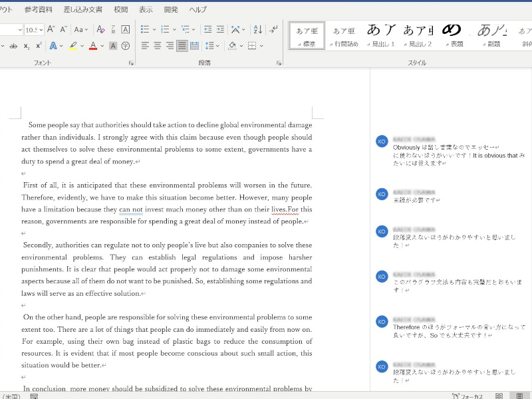This screenshot has height=399, width=532.
Task: Click フォーカス mode in status bar
Action: tap(464, 396)
